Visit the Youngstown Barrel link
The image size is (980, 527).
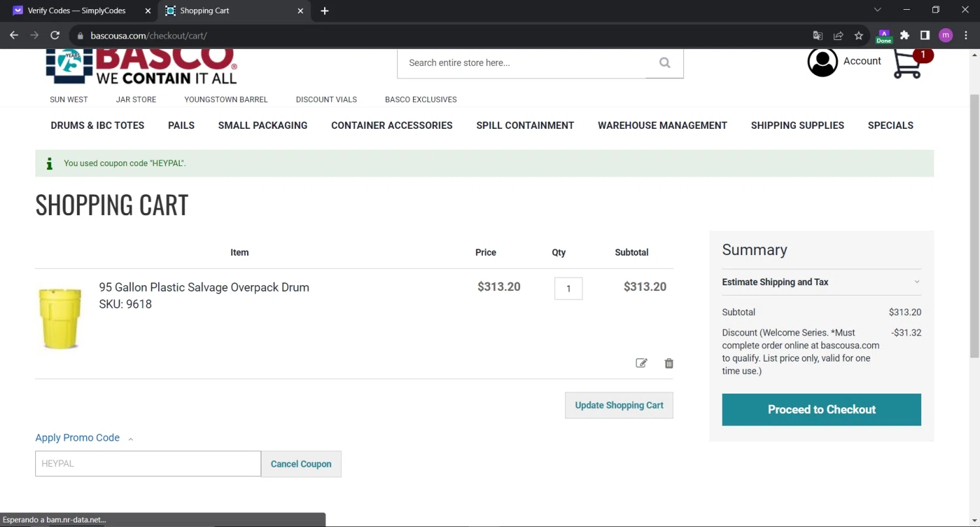click(226, 99)
